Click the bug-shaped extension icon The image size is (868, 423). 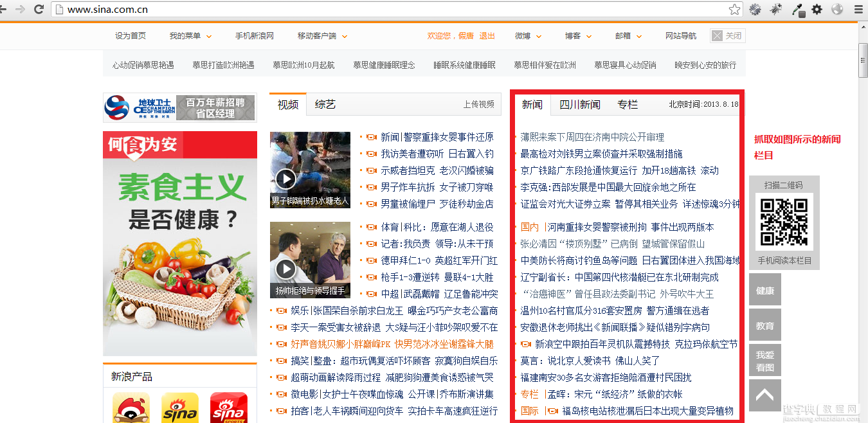[x=776, y=9]
